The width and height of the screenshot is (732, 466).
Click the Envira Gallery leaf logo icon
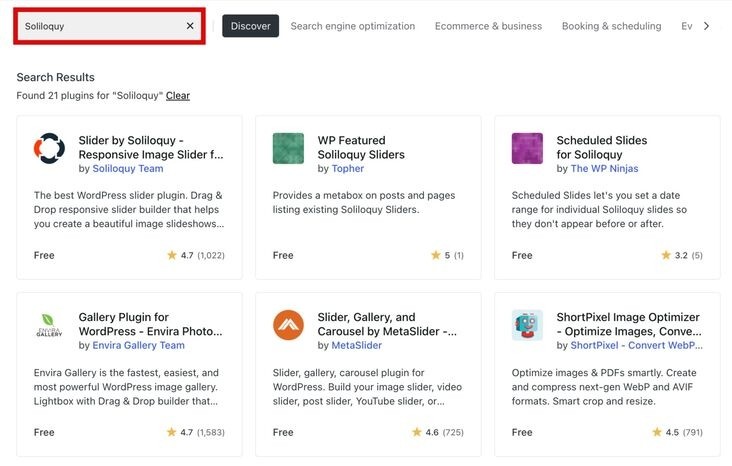tap(49, 325)
